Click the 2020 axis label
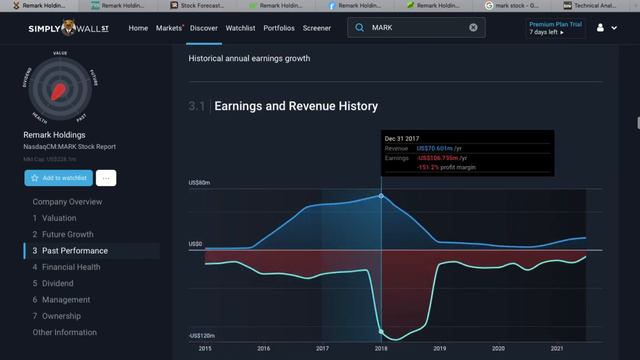The height and width of the screenshot is (360, 640). pos(498,348)
